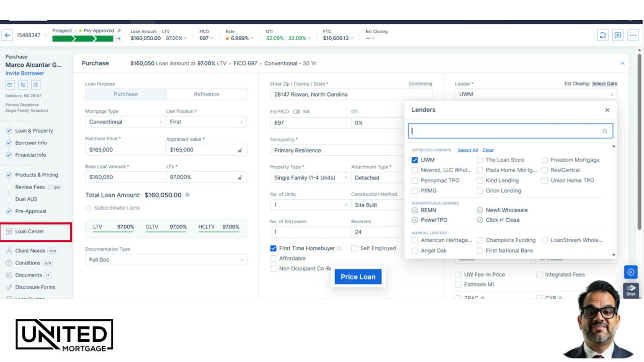Open the three-dot more options menu
This screenshot has height=362, width=644.
click(x=633, y=35)
